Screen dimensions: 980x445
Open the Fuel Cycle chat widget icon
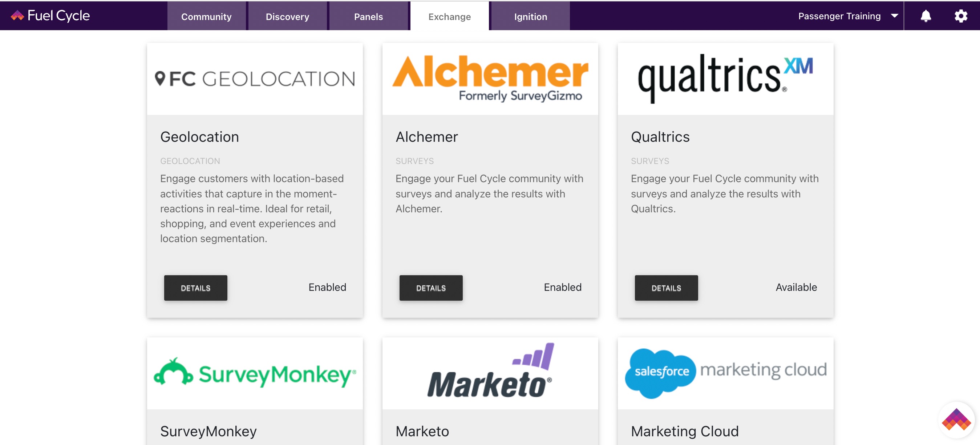pyautogui.click(x=956, y=420)
